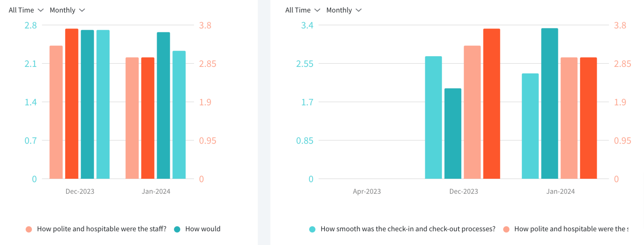Expand the right chart's 'All Time' dropdown
This screenshot has height=245, width=644.
tap(302, 10)
